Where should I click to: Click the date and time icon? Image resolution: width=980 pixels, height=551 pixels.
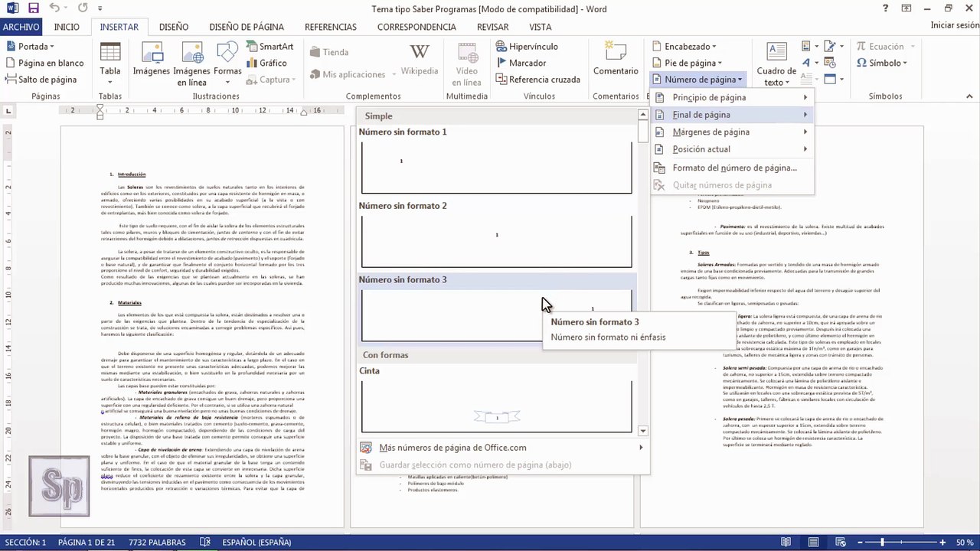[x=829, y=63]
